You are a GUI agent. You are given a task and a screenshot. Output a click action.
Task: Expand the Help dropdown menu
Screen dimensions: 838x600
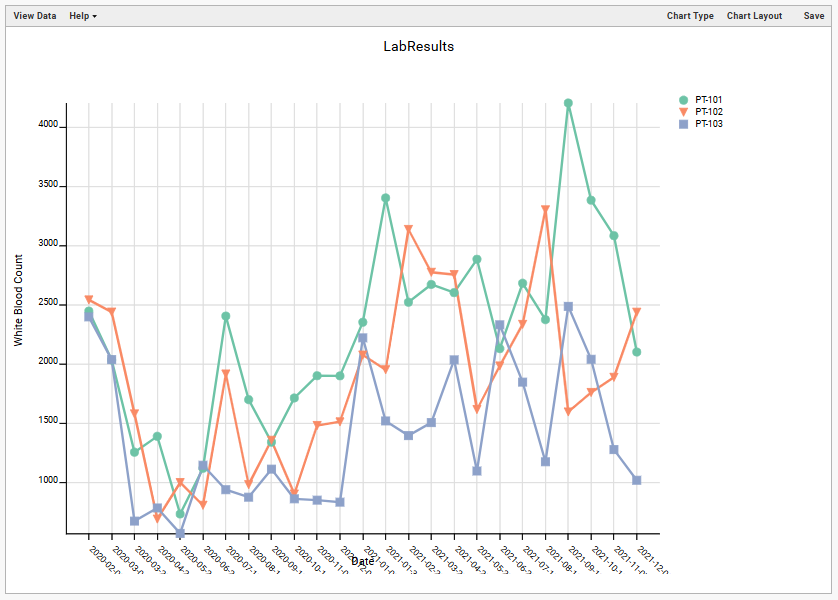click(83, 16)
